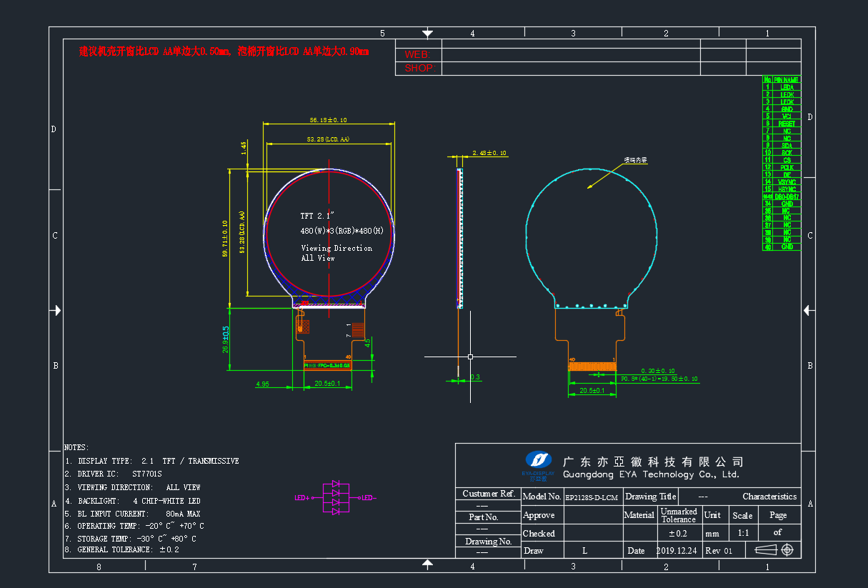The image size is (868, 588).
Task: Select the "P0.5*(40-1)=19.50±0.10" pitch dimension
Action: coord(659,379)
